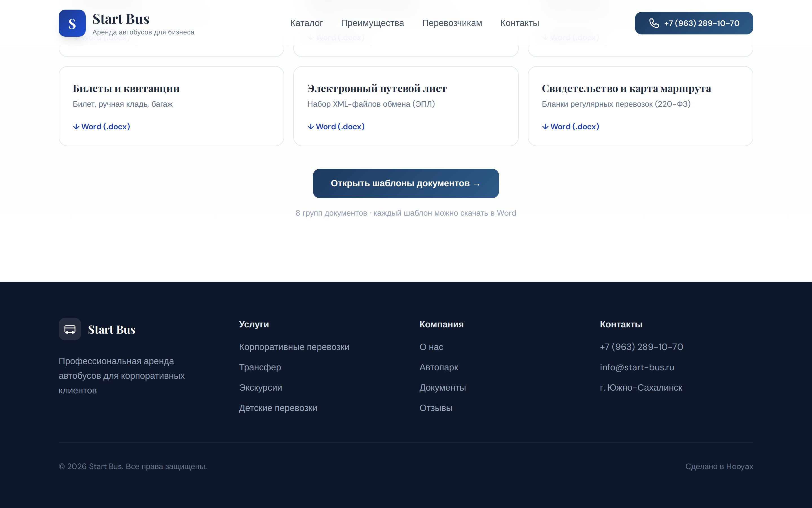812x508 pixels.
Task: Open Экскурсии footer link
Action: 261,388
